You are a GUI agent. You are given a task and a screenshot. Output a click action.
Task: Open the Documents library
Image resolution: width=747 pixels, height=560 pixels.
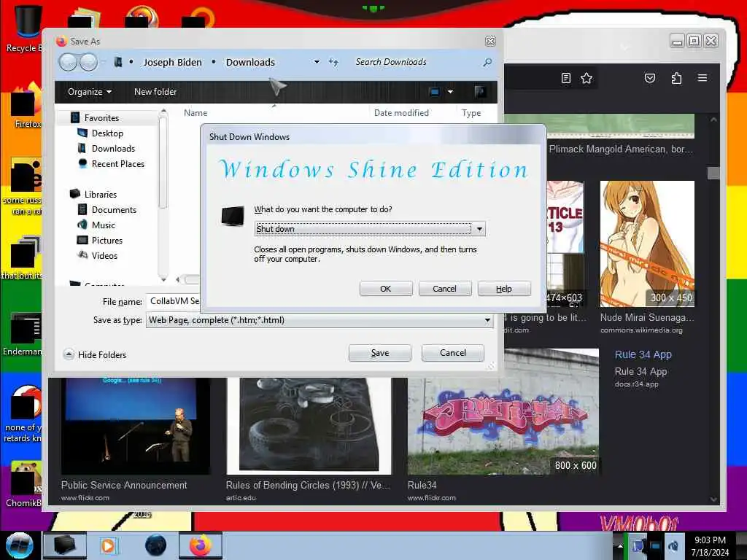(114, 210)
